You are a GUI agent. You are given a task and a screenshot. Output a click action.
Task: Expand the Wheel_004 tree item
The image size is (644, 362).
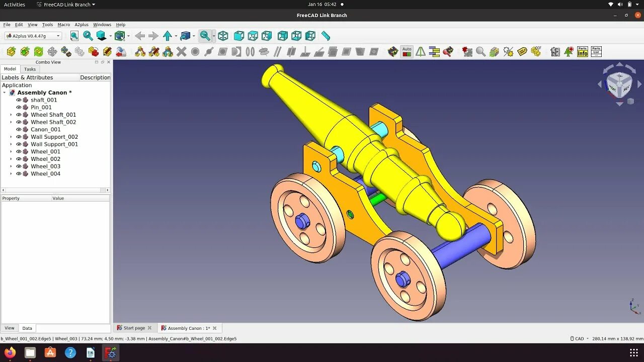pyautogui.click(x=11, y=174)
